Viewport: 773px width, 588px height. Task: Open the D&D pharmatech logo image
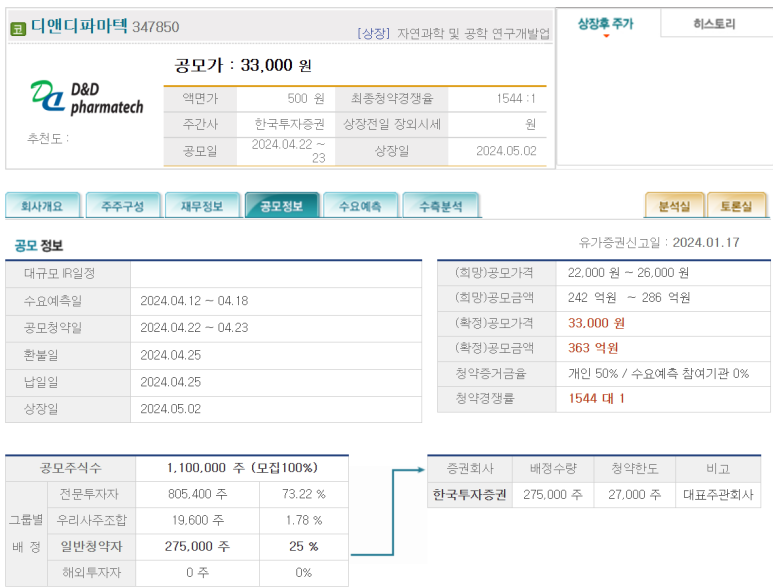pyautogui.click(x=86, y=98)
